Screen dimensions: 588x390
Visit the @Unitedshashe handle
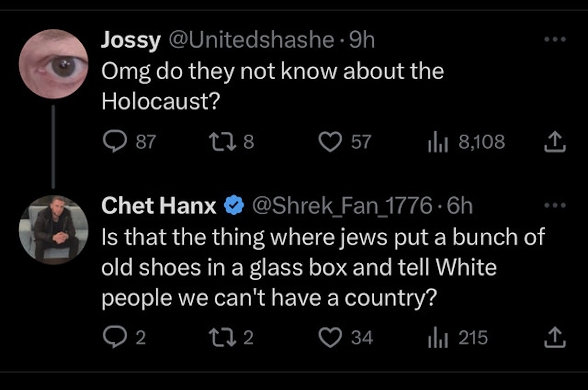click(251, 40)
